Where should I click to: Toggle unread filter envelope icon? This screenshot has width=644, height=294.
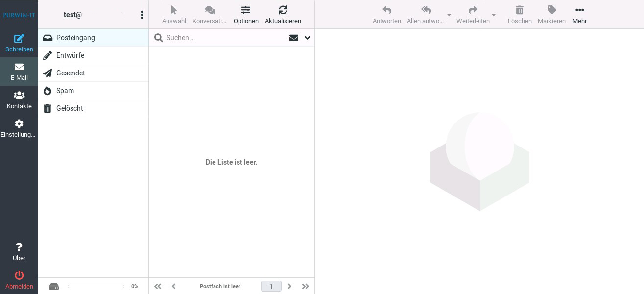[x=294, y=38]
